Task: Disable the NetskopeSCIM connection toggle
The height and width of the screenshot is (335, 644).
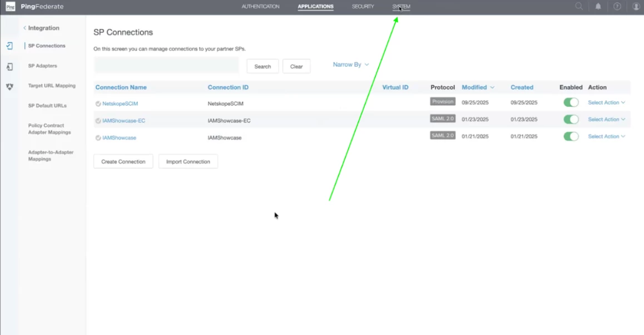Action: 571,102
